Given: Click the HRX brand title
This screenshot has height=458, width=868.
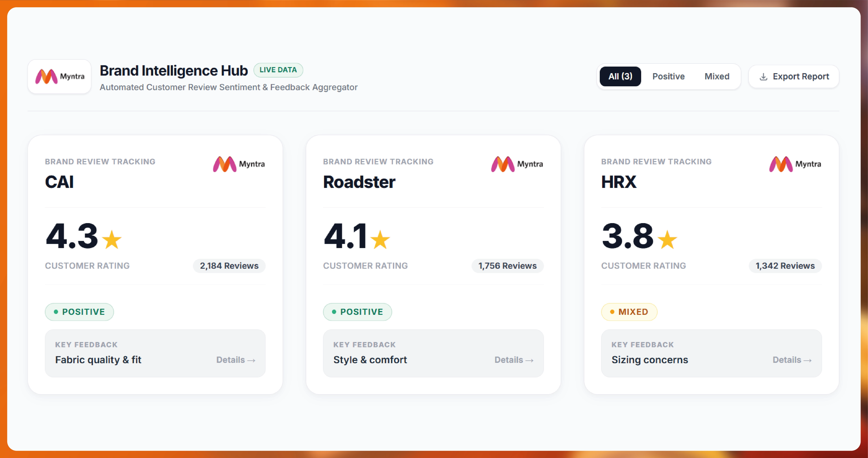Looking at the screenshot, I should pos(619,182).
